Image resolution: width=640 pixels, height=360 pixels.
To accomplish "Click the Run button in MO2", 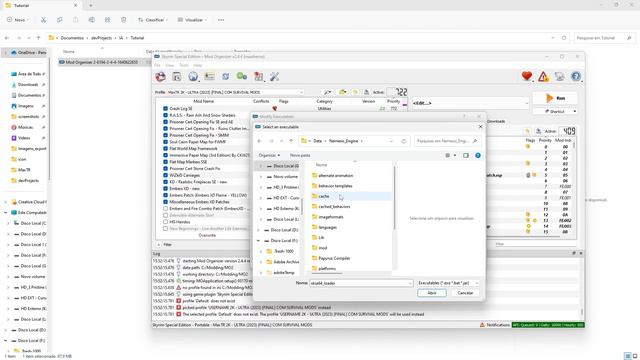I will click(x=555, y=98).
